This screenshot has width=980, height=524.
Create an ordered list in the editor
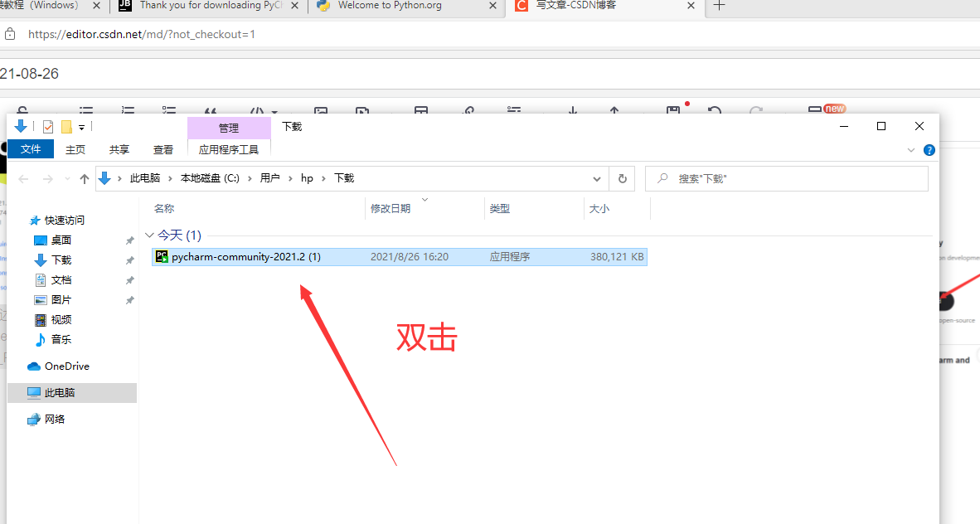(127, 110)
